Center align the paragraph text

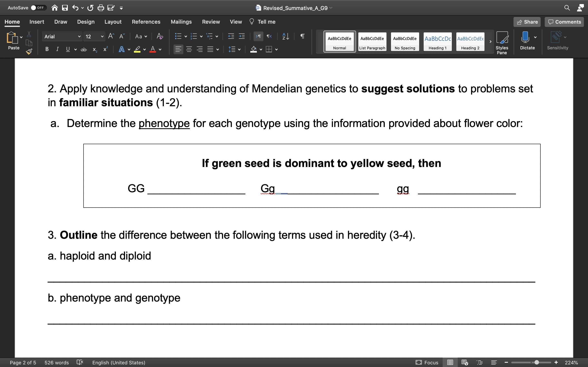coord(189,50)
